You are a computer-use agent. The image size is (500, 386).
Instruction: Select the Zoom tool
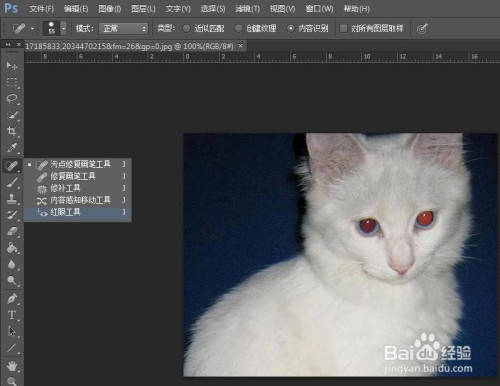pyautogui.click(x=12, y=381)
